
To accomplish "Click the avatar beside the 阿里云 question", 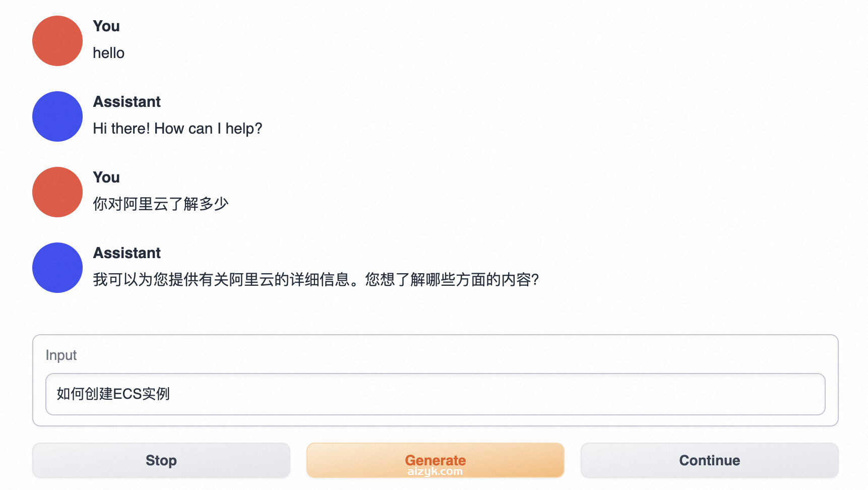I will click(57, 192).
